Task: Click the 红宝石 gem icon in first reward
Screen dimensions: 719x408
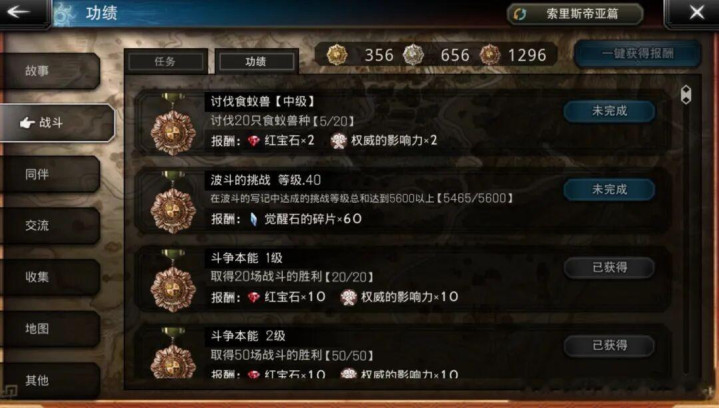Action: click(254, 141)
